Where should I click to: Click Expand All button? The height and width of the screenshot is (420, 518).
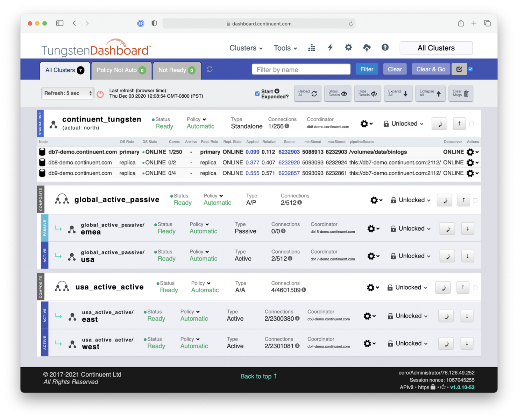(398, 93)
